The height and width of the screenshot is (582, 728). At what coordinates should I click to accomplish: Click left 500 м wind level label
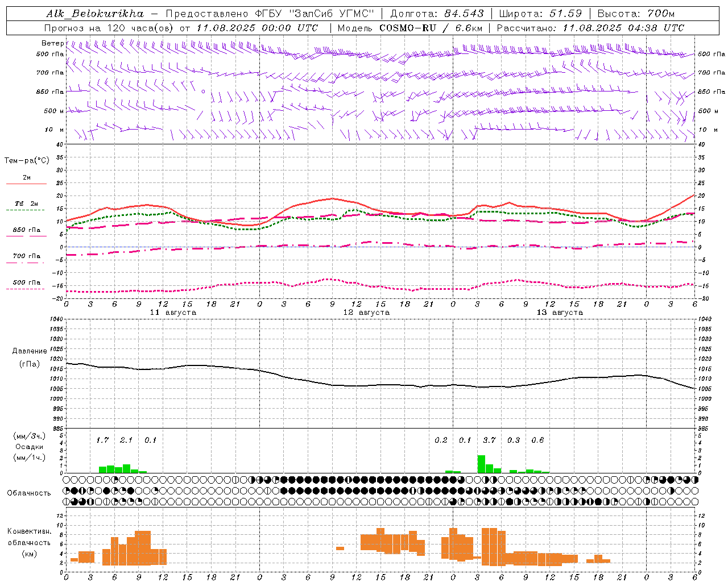54,111
